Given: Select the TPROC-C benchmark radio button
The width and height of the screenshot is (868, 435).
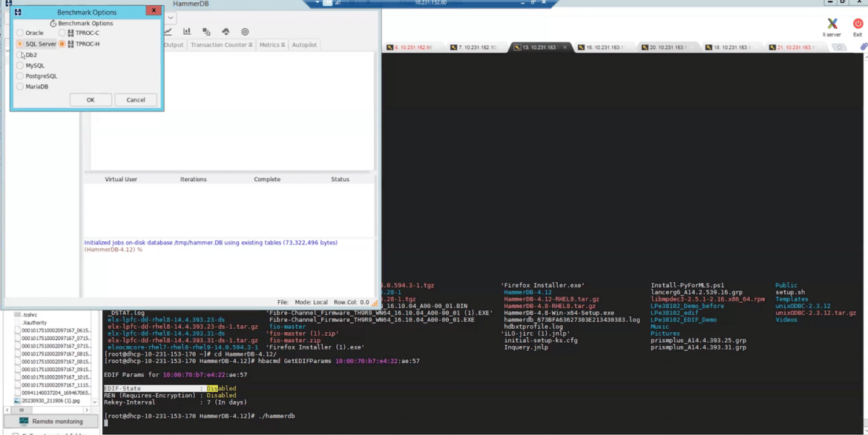Looking at the screenshot, I should 62,33.
